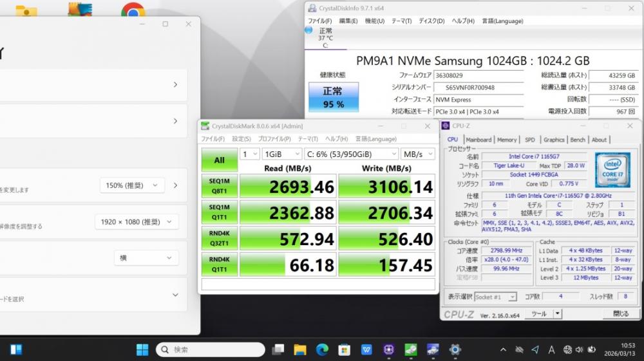Show hidden tray icons chevron
644x361 pixels.
tap(503, 349)
